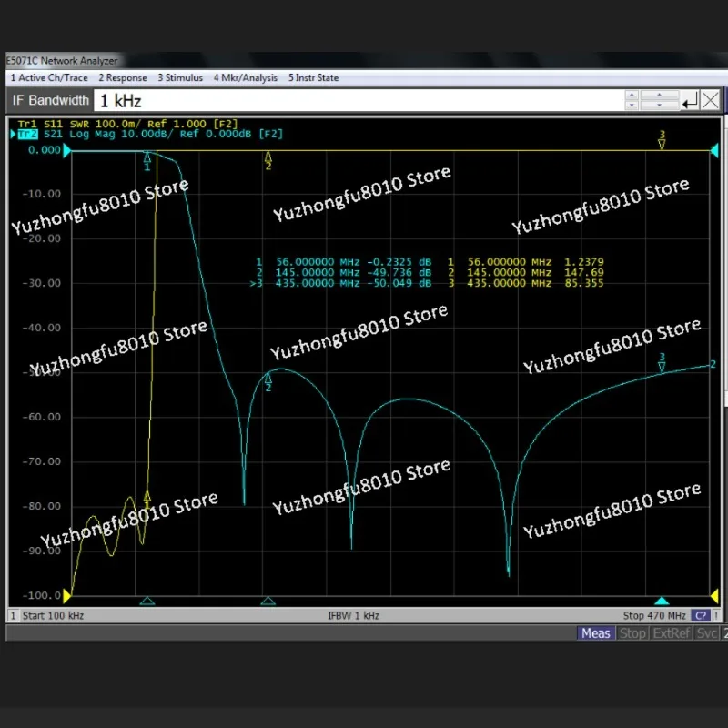The image size is (728, 728).
Task: Click the small step-down arrow for IF Bandwidth
Action: click(x=632, y=106)
